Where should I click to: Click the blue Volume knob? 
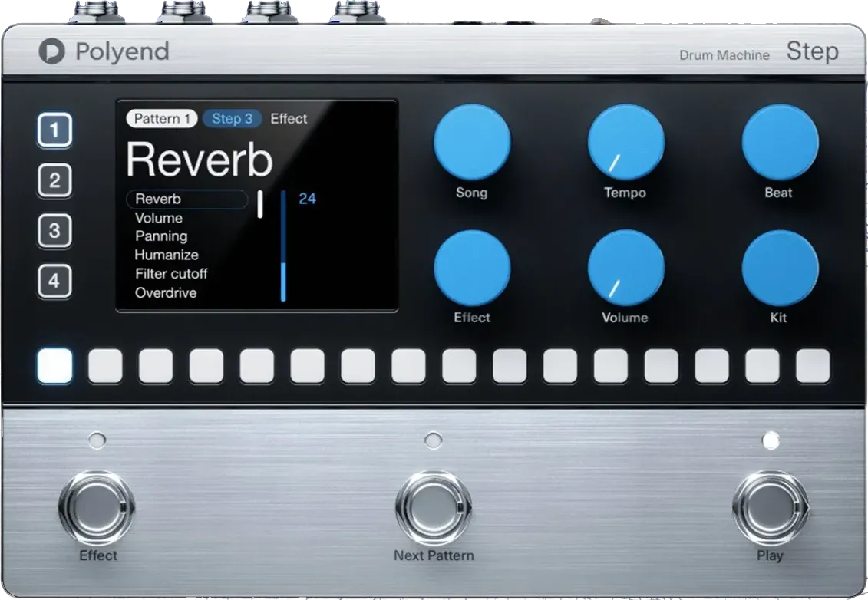(x=625, y=268)
